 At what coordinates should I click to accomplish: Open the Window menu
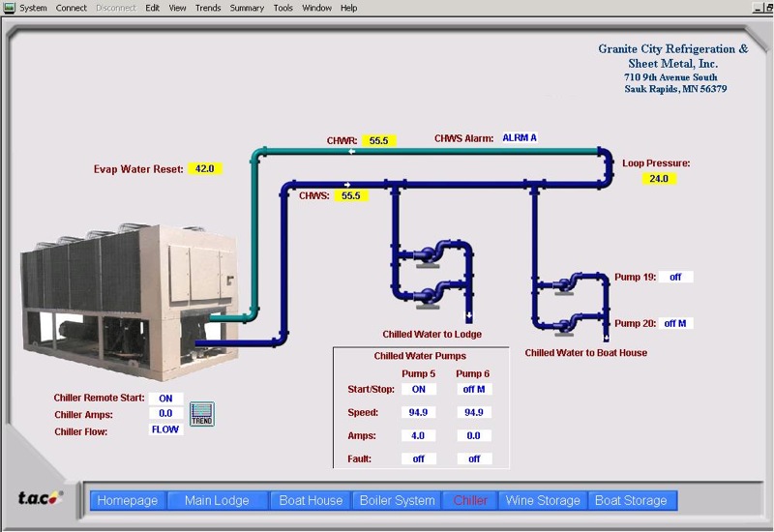pos(316,8)
